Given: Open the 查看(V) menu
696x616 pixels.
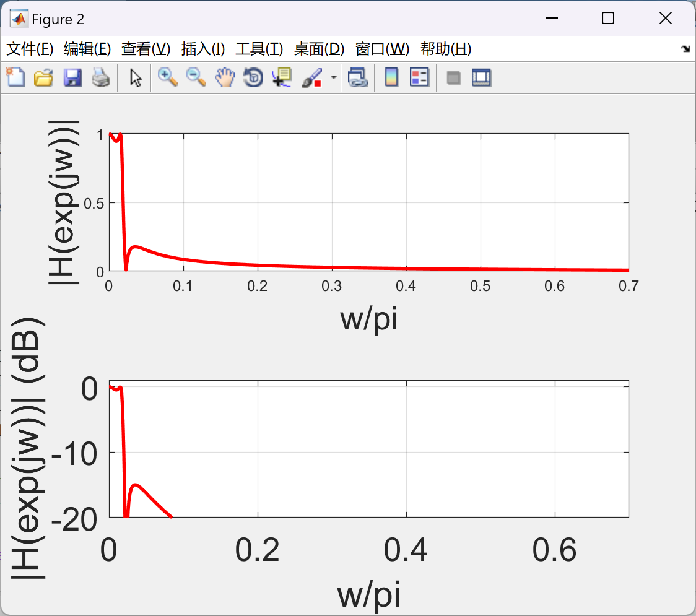Looking at the screenshot, I should 146,49.
